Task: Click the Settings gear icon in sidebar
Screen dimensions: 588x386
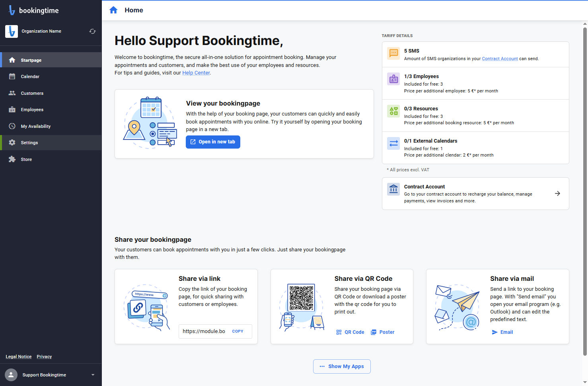Action: coord(12,143)
